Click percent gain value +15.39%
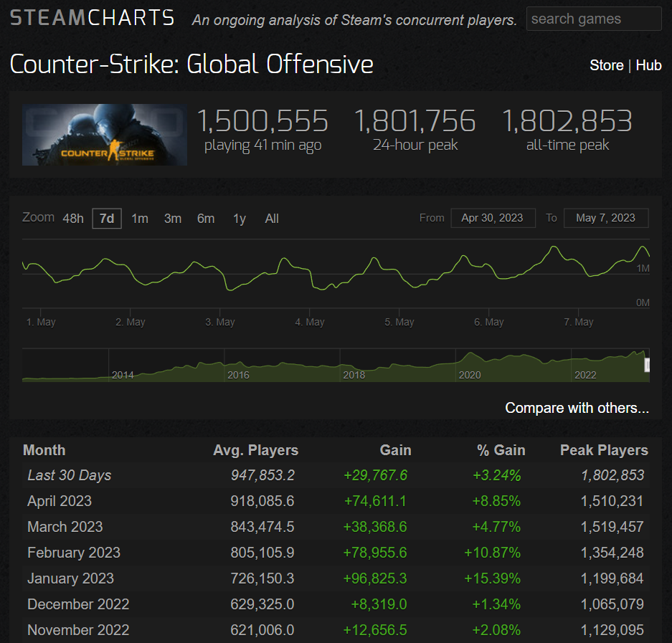Image resolution: width=672 pixels, height=643 pixels. 493,578
